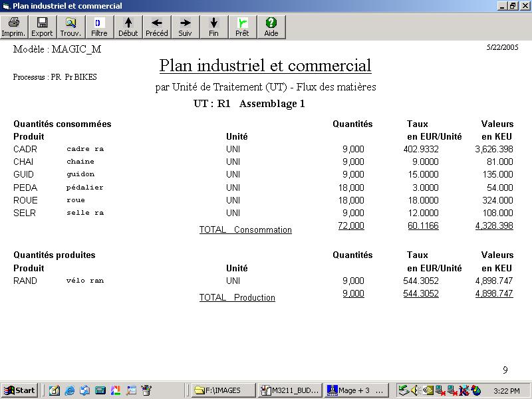Click the CHAI row value 81.000
The width and height of the screenshot is (532, 399).
[500, 162]
